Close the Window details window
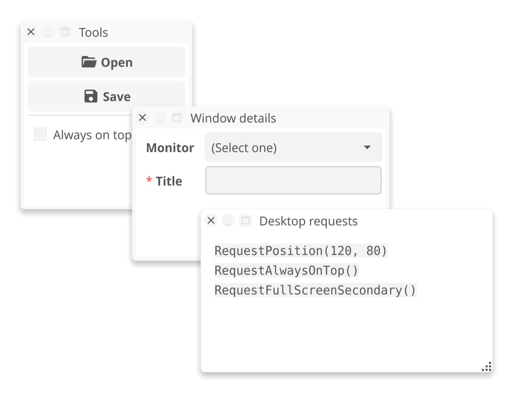The width and height of the screenshot is (532, 403). tap(142, 118)
